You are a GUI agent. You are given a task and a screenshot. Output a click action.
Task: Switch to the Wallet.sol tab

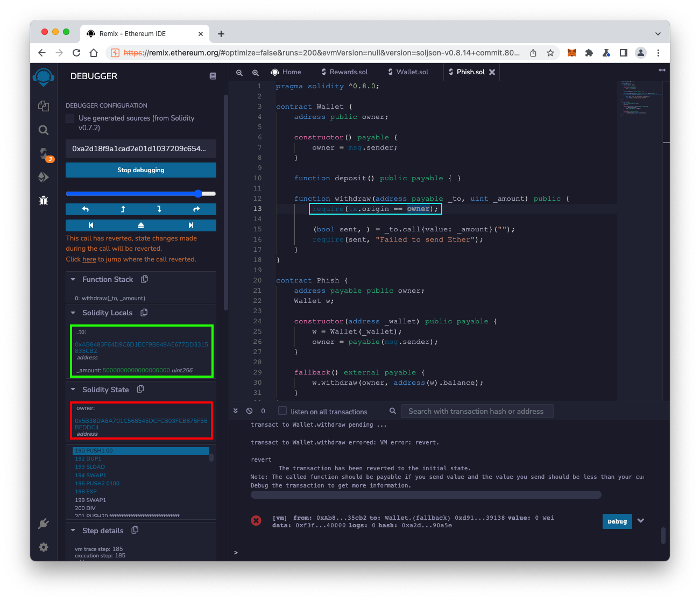[x=408, y=72]
